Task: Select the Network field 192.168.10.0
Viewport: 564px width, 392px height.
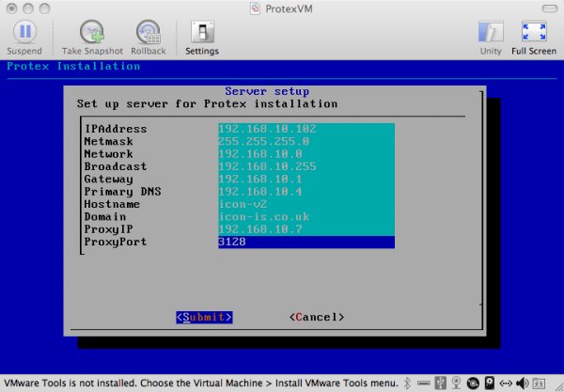Action: pos(306,154)
